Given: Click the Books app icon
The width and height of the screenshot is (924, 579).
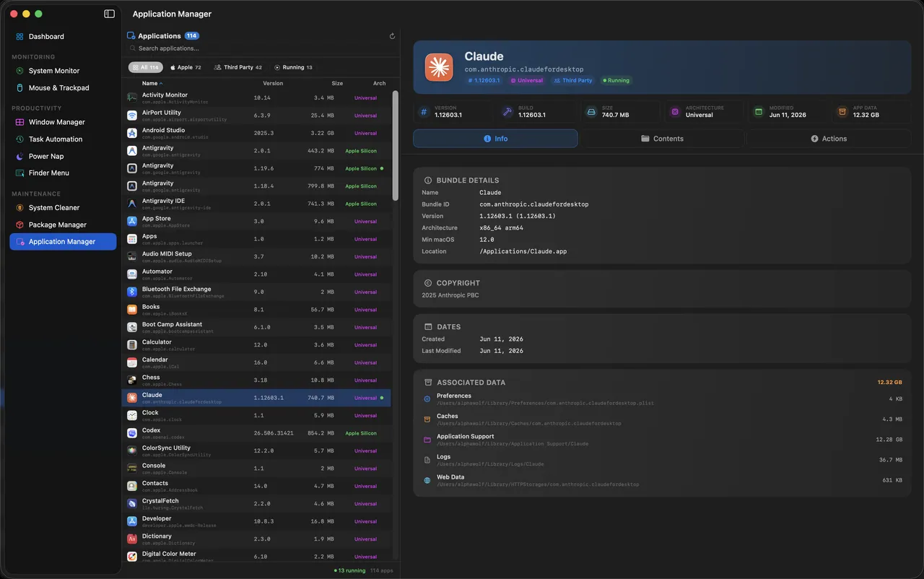Looking at the screenshot, I should (x=132, y=310).
